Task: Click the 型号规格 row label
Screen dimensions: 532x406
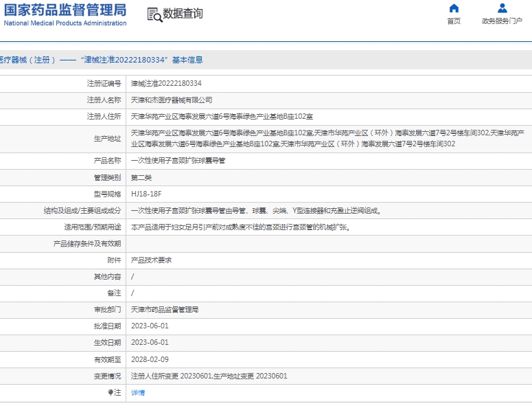Action: [107, 194]
